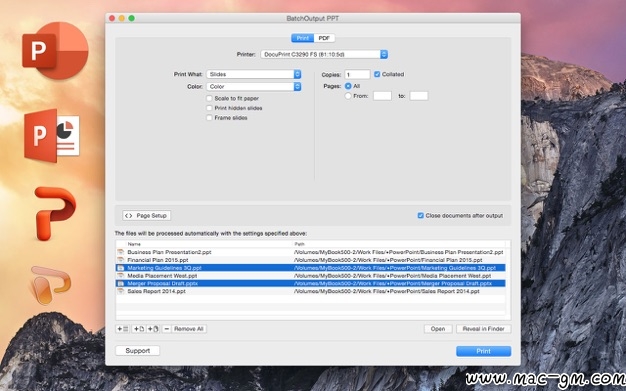626x391 pixels.
Task: Expand the Print What dropdown
Action: pyautogui.click(x=254, y=74)
